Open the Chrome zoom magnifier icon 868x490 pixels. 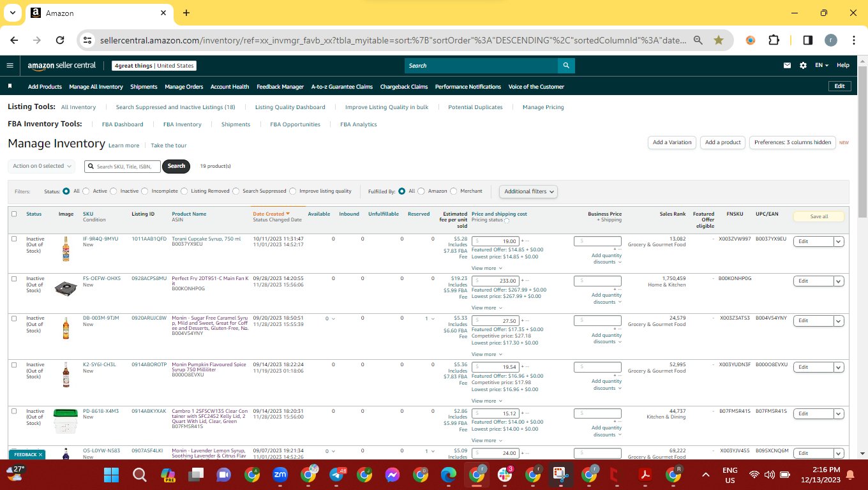pos(698,40)
